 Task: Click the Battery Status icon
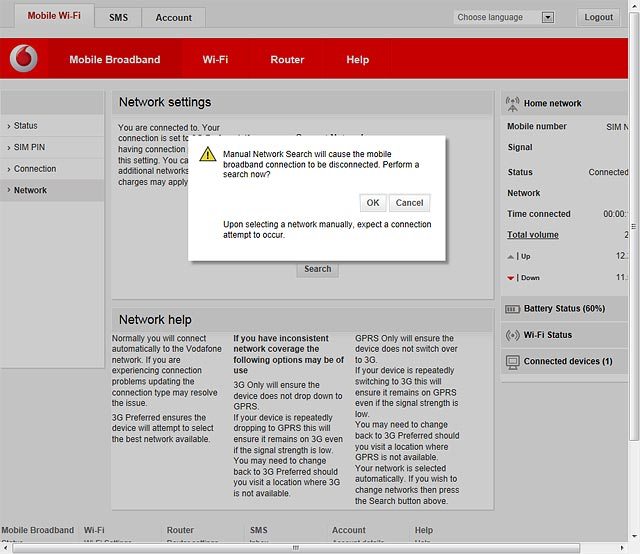[x=512, y=309]
